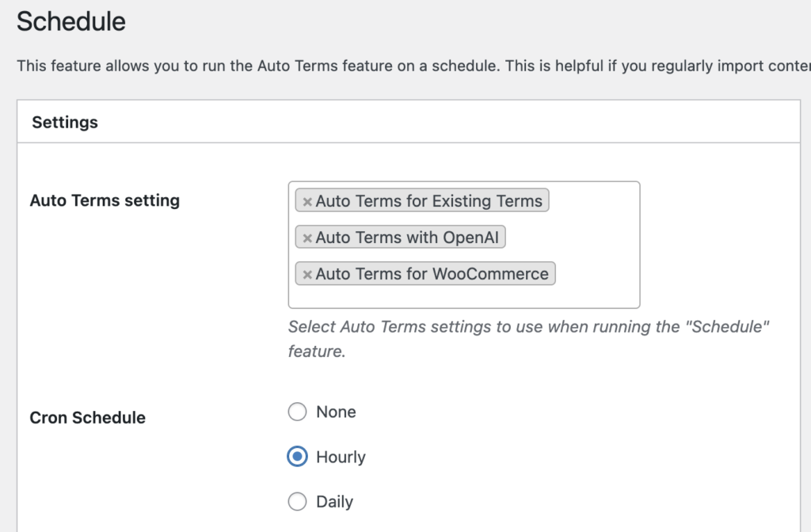Click the None radio label text

(336, 412)
